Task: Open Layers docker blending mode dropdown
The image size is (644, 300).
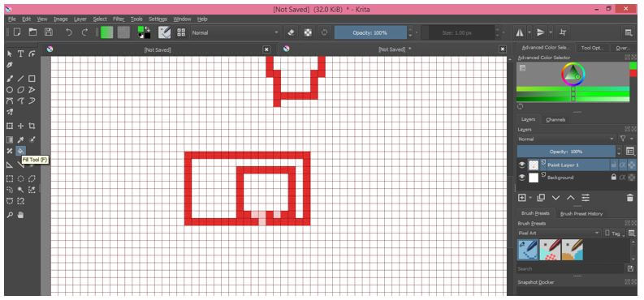Action: coord(566,139)
